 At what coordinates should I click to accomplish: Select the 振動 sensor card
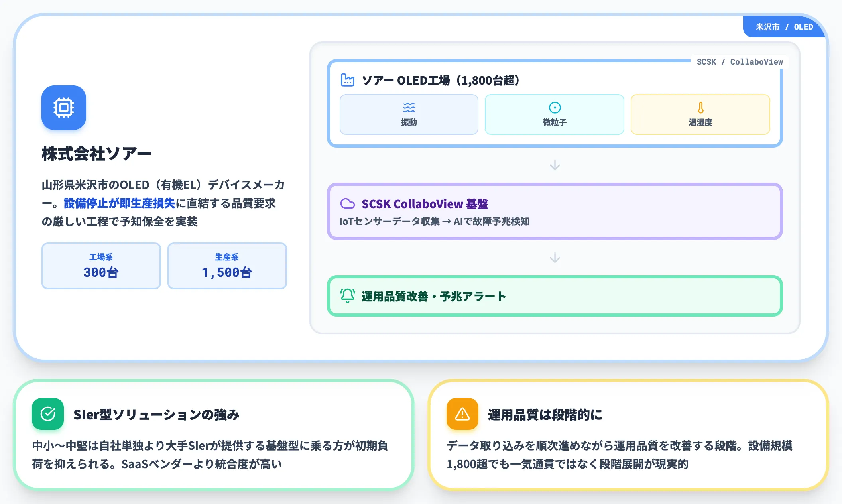click(x=409, y=114)
